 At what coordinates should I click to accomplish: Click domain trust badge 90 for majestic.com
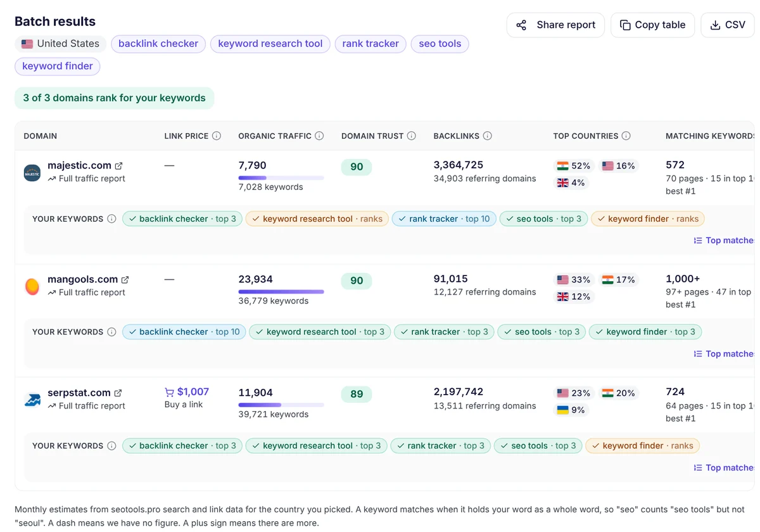click(x=357, y=167)
